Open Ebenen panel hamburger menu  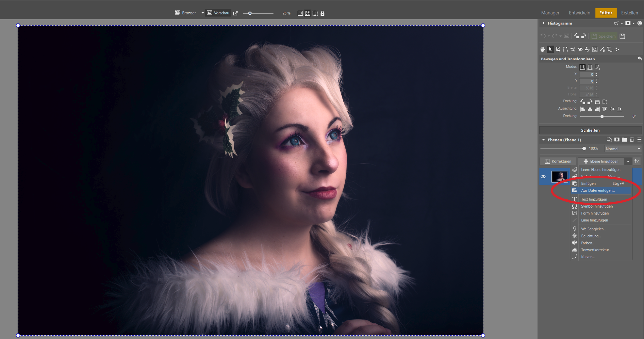[639, 139]
